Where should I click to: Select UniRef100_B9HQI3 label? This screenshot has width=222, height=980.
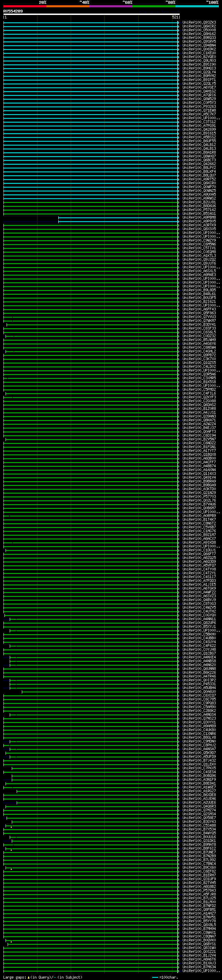[x=199, y=68]
